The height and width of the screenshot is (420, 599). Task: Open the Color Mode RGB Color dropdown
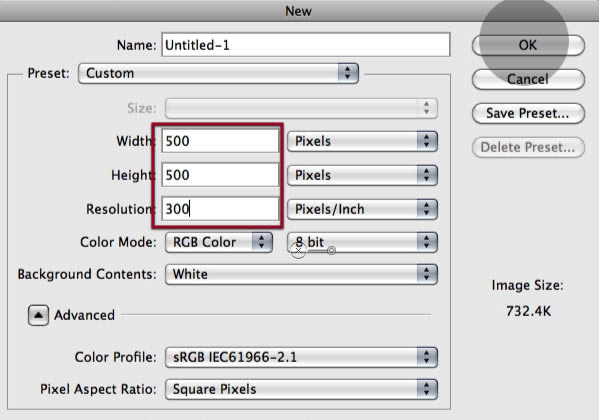tap(219, 242)
